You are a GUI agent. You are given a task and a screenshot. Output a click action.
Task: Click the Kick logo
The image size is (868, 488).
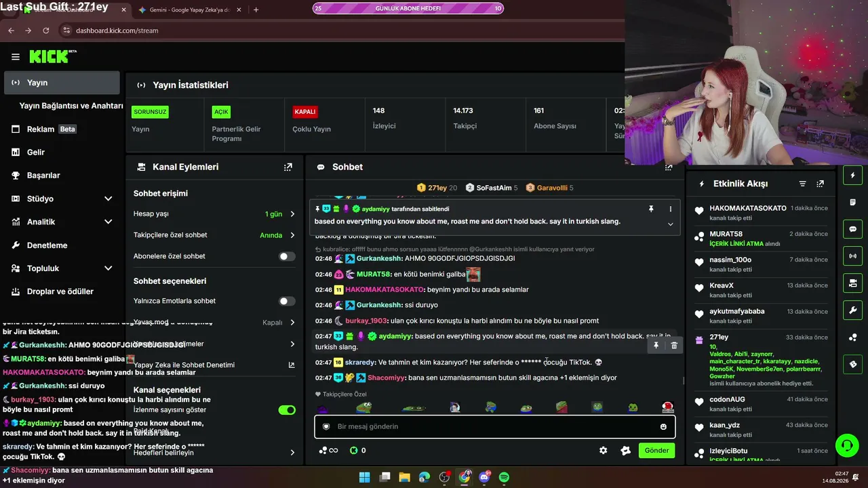(53, 57)
